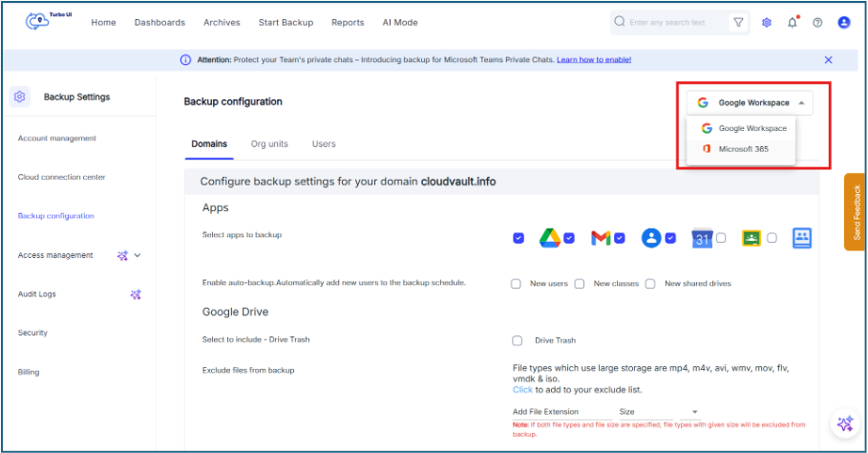Enable the New classes auto-backup checkbox

[x=580, y=284]
